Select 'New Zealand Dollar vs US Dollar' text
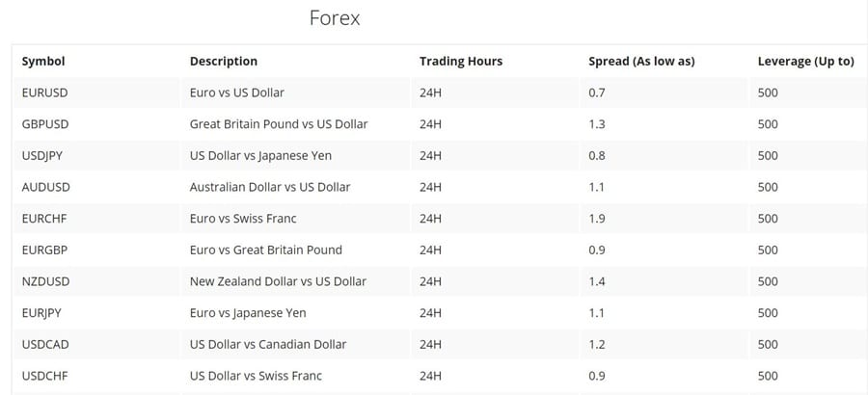 (278, 281)
